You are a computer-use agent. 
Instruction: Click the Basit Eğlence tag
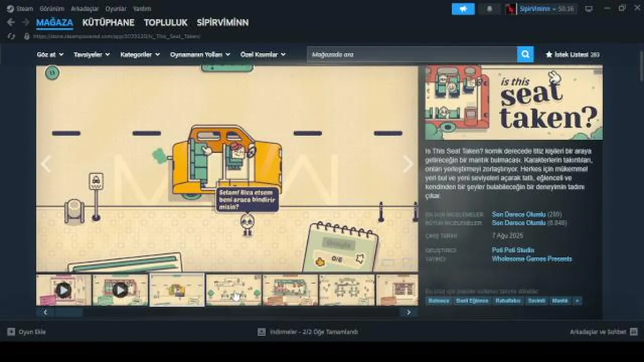pyautogui.click(x=472, y=301)
